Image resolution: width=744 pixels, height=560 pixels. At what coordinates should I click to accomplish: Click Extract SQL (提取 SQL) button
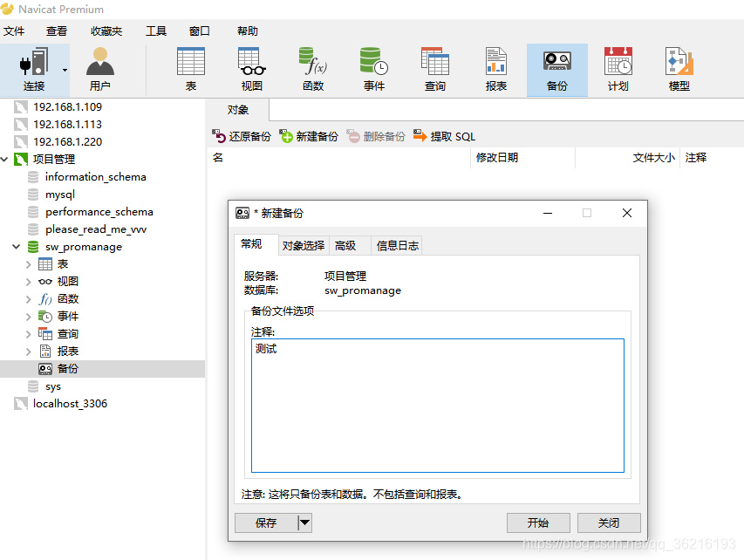444,137
